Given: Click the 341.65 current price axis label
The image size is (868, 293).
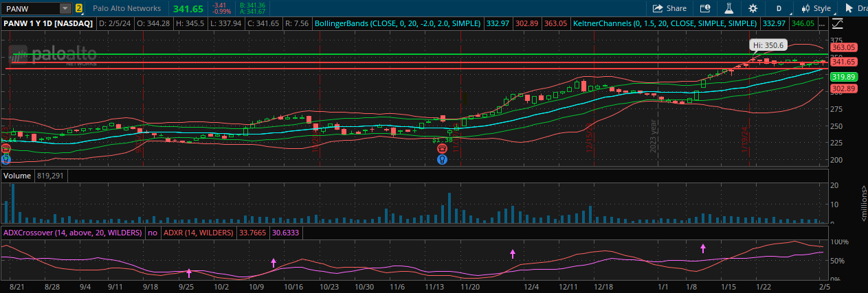Looking at the screenshot, I should (x=843, y=62).
